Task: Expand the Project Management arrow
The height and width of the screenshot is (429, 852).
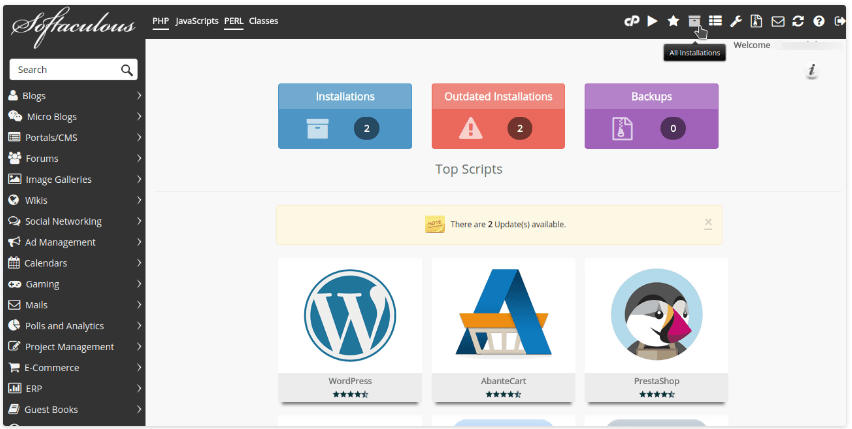Action: pos(139,346)
